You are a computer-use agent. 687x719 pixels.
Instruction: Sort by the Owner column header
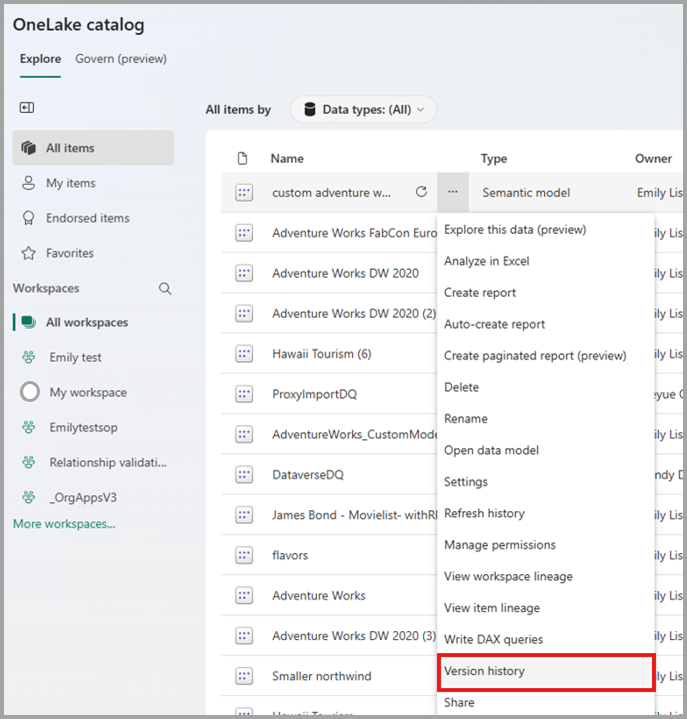(654, 159)
